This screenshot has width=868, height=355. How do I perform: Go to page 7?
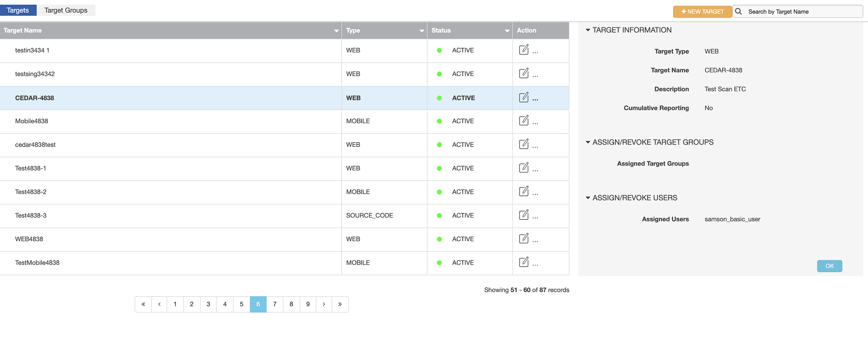click(275, 304)
